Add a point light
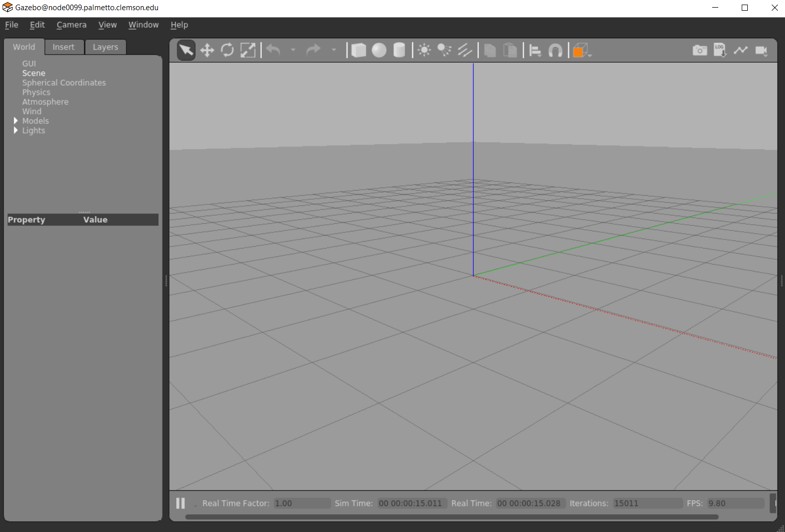The image size is (785, 532). [x=424, y=50]
